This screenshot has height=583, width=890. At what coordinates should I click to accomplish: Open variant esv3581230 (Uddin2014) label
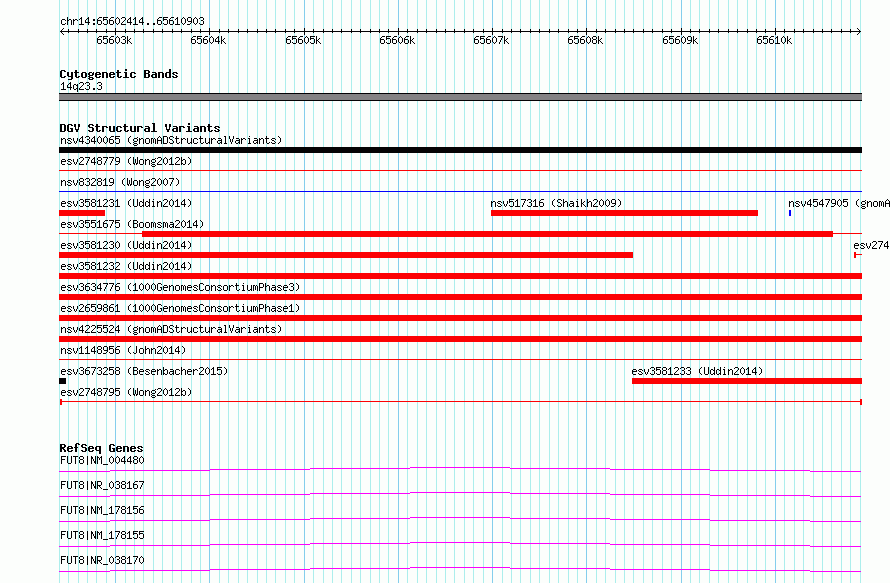pyautogui.click(x=126, y=245)
